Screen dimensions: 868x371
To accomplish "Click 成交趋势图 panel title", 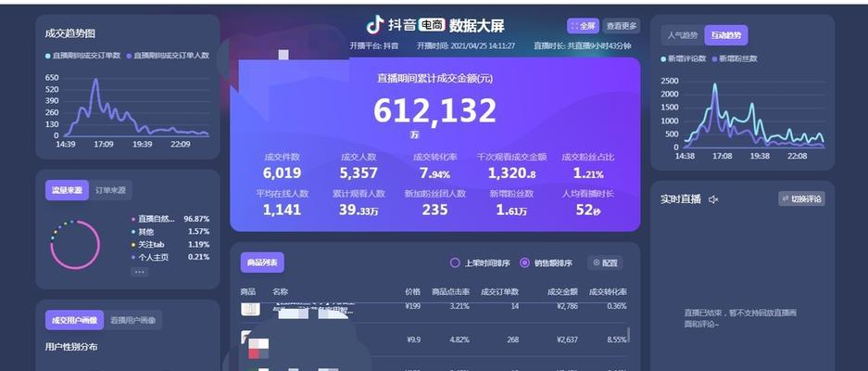I will pos(70,33).
